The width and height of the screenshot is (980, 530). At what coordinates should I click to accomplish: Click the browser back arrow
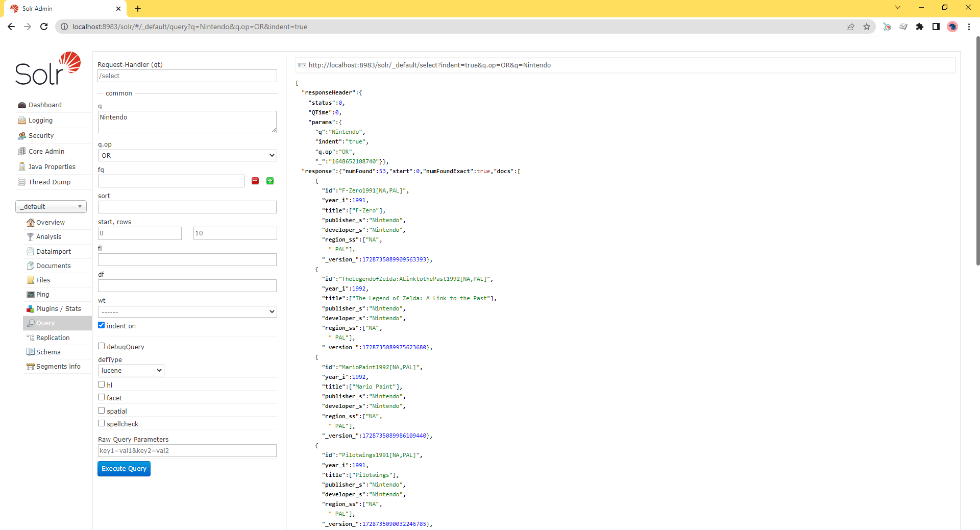pos(11,27)
